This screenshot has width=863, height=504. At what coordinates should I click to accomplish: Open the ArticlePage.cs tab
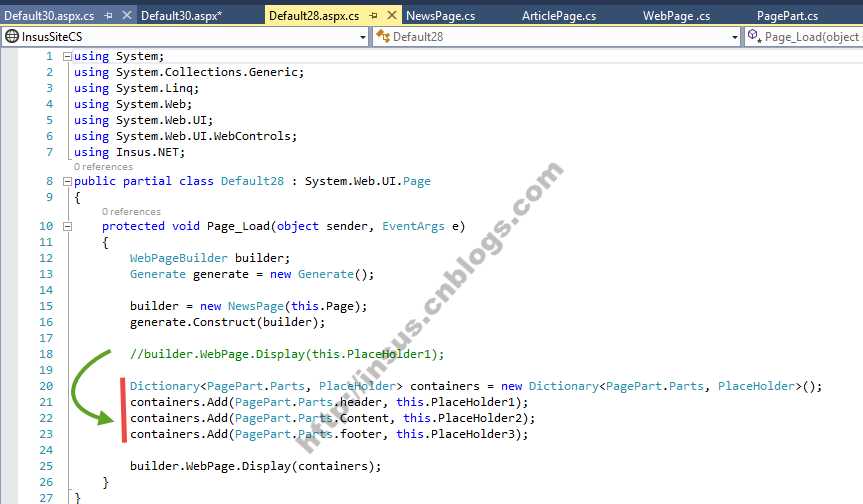(x=559, y=16)
